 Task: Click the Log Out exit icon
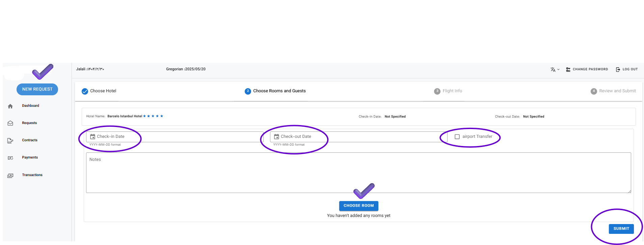[618, 69]
